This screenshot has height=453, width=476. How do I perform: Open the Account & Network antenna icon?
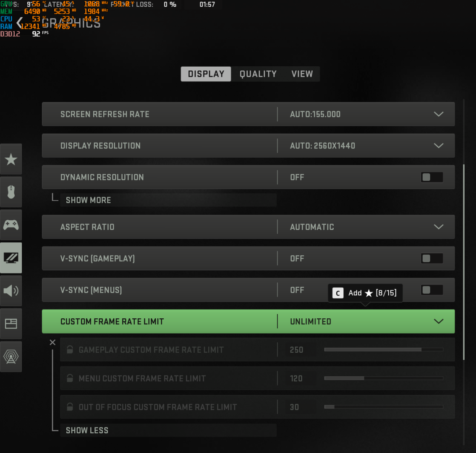click(11, 357)
